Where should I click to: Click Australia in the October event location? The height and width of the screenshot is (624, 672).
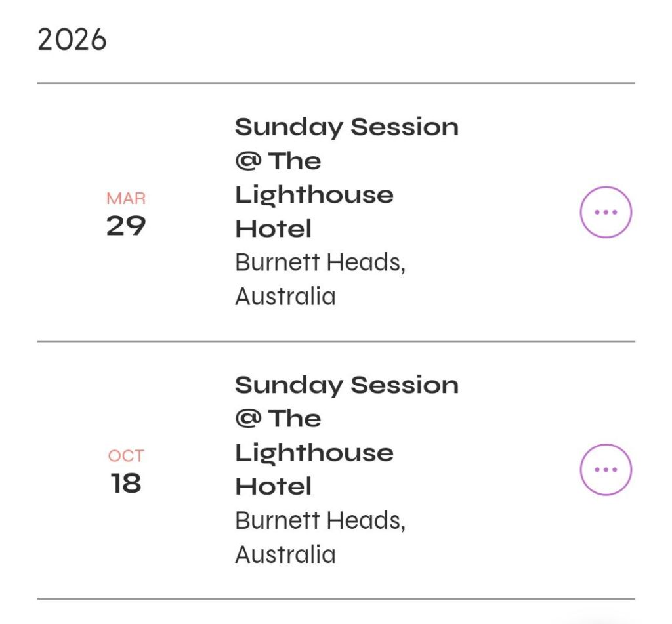point(285,554)
